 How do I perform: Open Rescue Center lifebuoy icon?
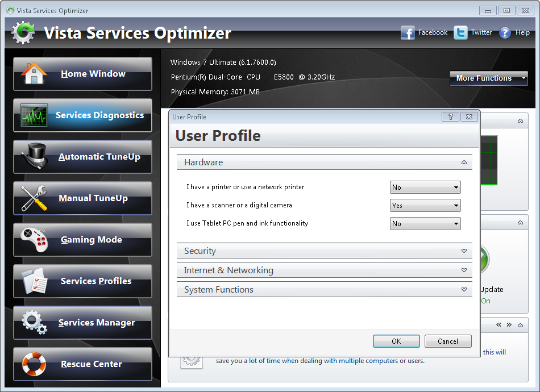[34, 364]
